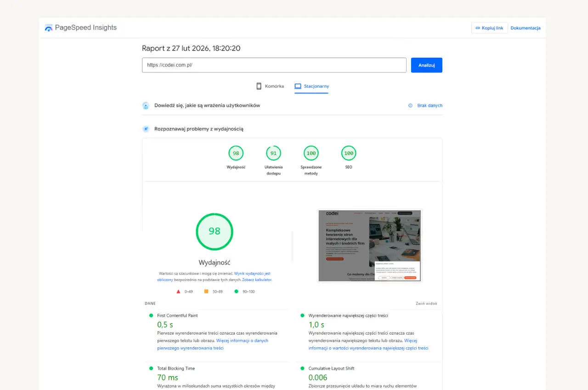Viewport: 588px width, 390px height.
Task: Jump to Ułatwienia dostępu score gauge 91
Action: tap(273, 153)
